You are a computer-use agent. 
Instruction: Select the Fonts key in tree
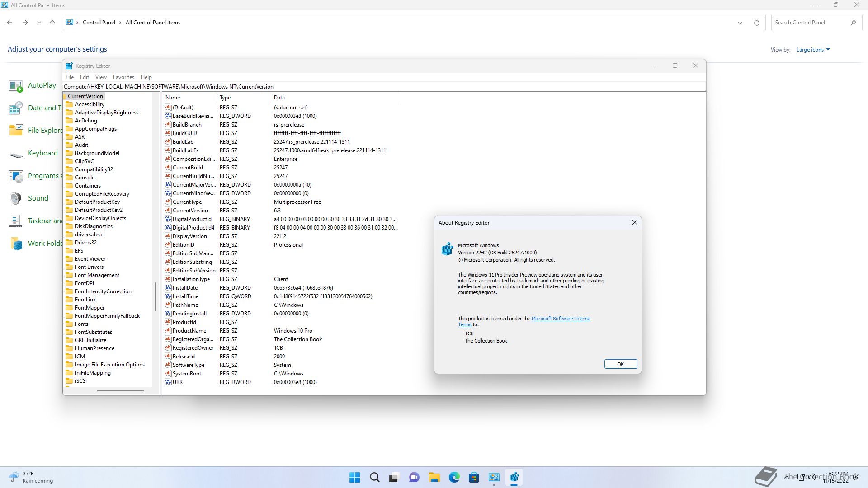click(x=81, y=324)
